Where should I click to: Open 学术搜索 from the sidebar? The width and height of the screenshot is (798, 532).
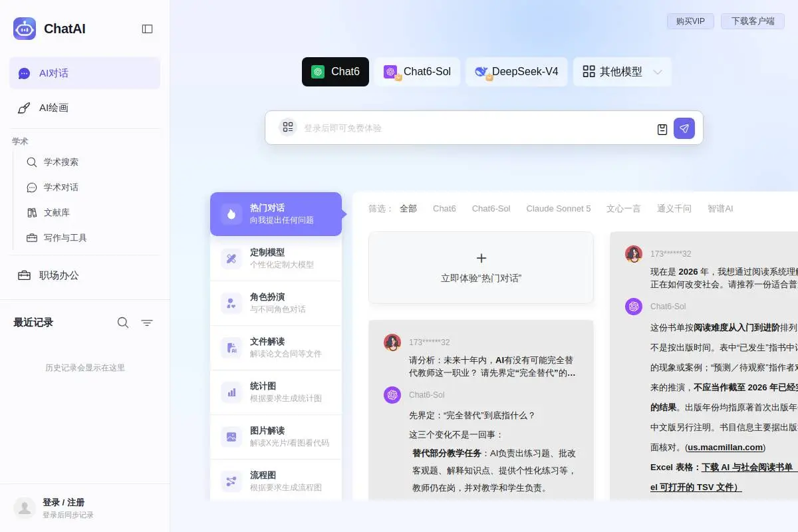click(x=61, y=162)
